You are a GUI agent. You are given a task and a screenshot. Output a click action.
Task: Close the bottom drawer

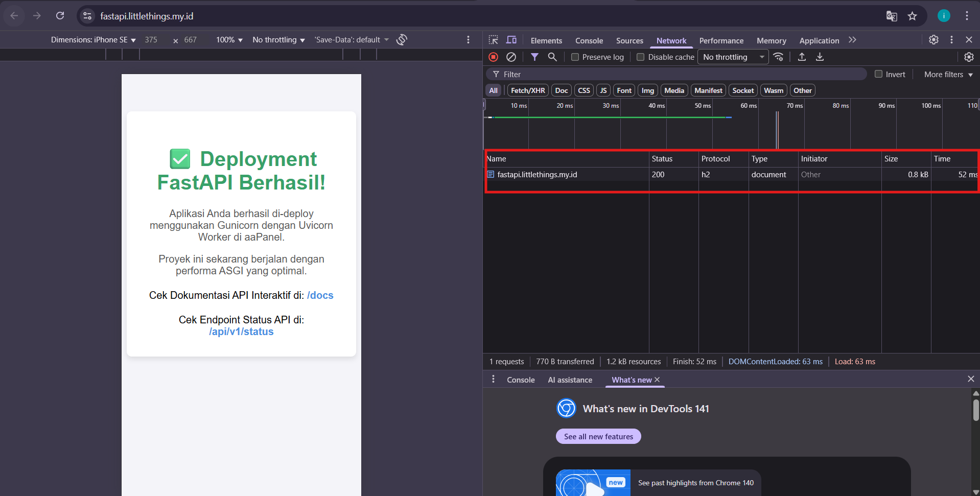point(971,379)
